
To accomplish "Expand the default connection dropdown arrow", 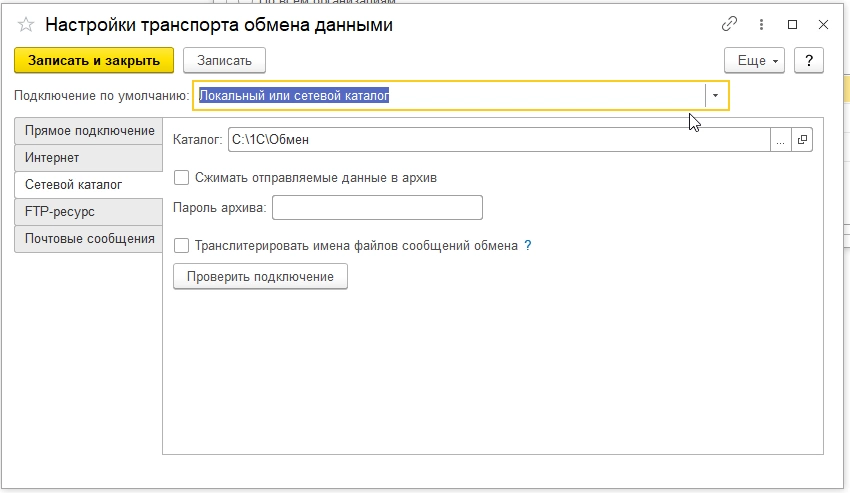I will point(716,96).
